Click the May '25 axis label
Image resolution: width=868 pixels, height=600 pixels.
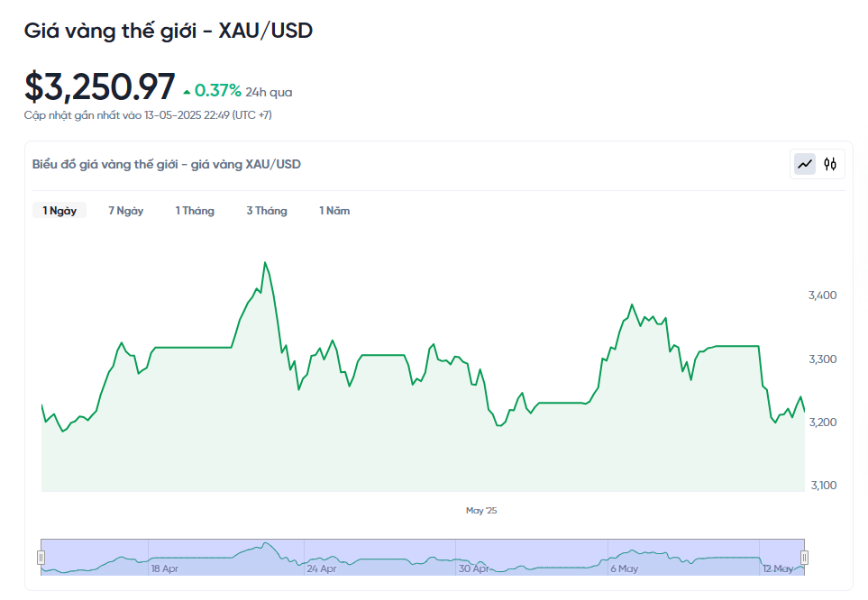click(481, 511)
